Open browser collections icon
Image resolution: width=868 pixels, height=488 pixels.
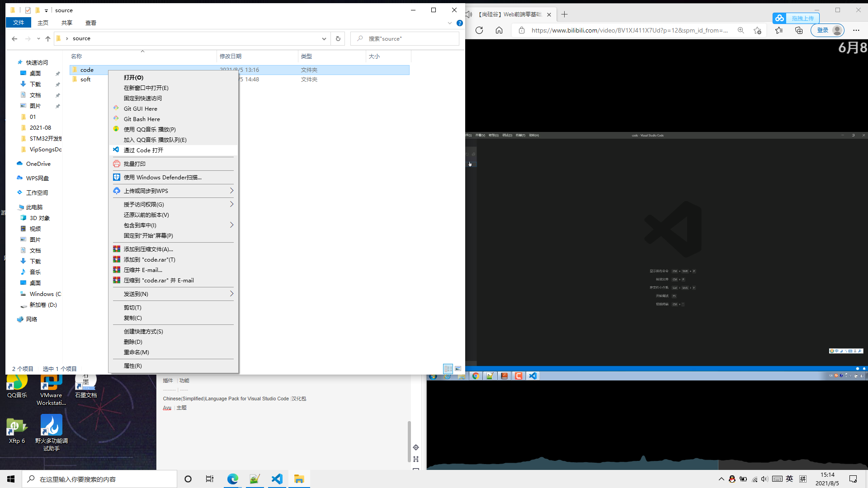[799, 30]
